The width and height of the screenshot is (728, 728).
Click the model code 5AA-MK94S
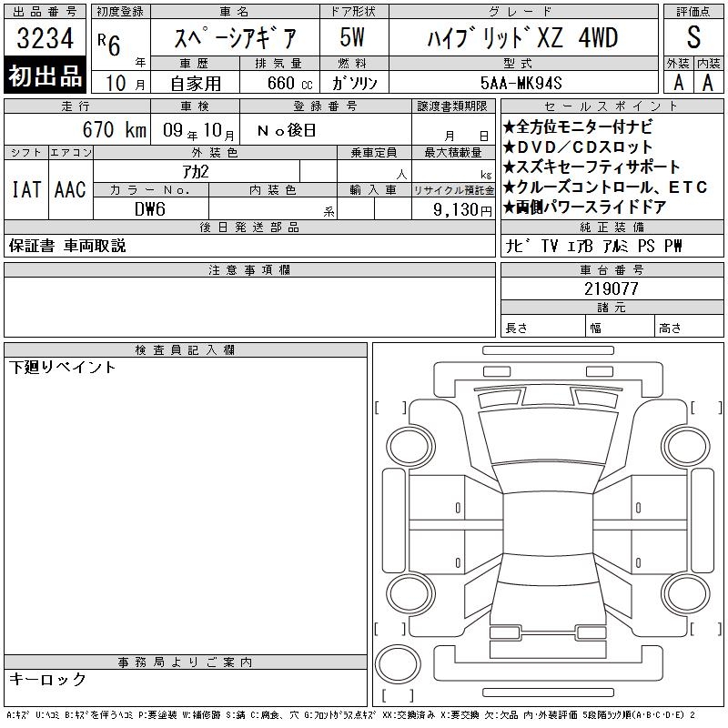(521, 83)
